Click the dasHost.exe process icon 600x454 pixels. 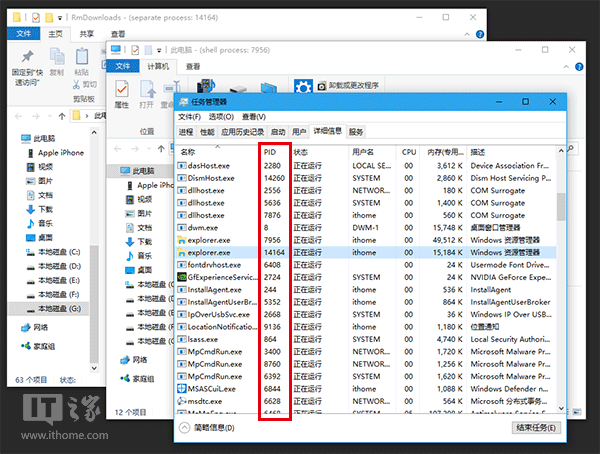[x=181, y=166]
